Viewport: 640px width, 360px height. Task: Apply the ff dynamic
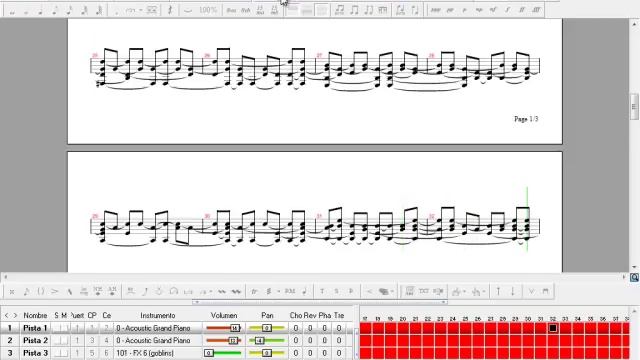[522, 10]
